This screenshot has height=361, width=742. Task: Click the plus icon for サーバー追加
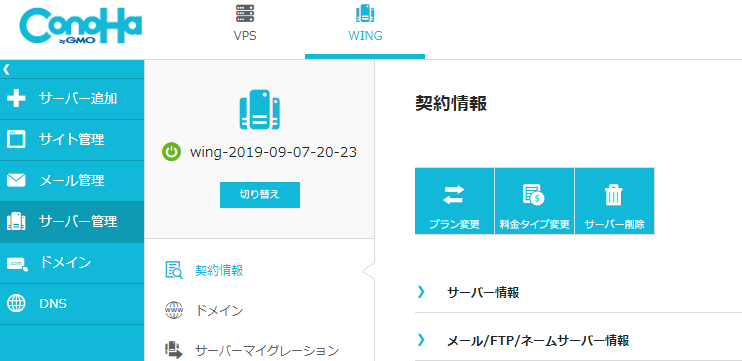click(x=16, y=99)
